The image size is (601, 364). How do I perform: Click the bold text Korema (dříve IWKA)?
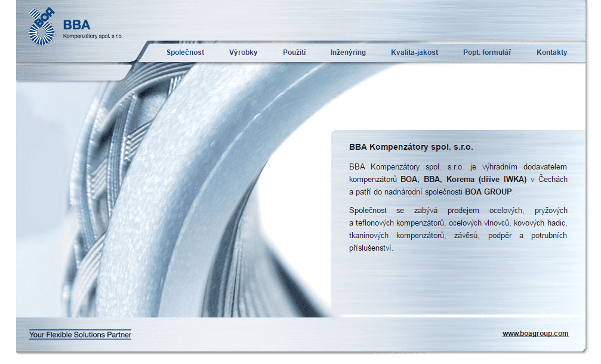[x=486, y=180]
